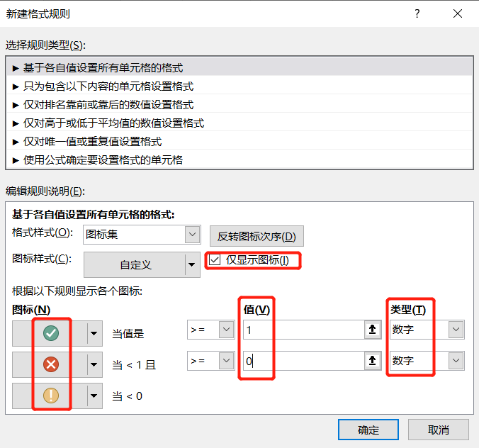Click the 图标样式(C) label
The image size is (479, 448).
coord(42,259)
